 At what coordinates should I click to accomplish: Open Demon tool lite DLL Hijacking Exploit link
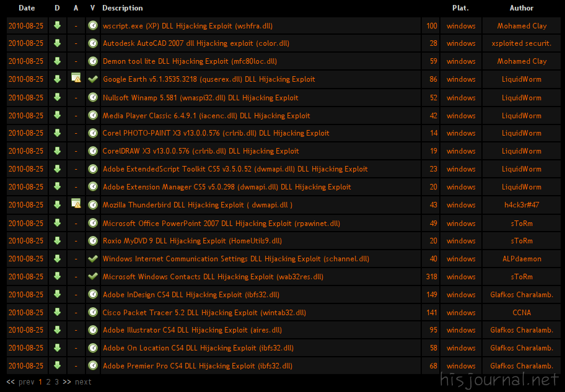pyautogui.click(x=190, y=61)
